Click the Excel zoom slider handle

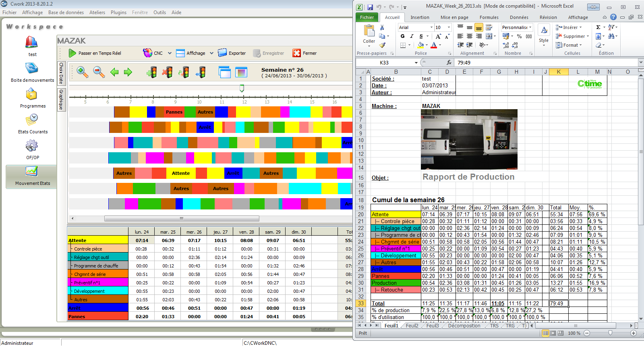[610, 333]
